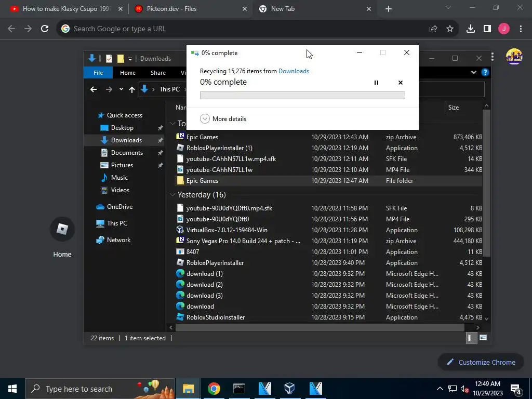Viewport: 532px width, 399px height.
Task: Select youtube-CAhhN57LL1w.mp4.sfk file
Action: 231,159
